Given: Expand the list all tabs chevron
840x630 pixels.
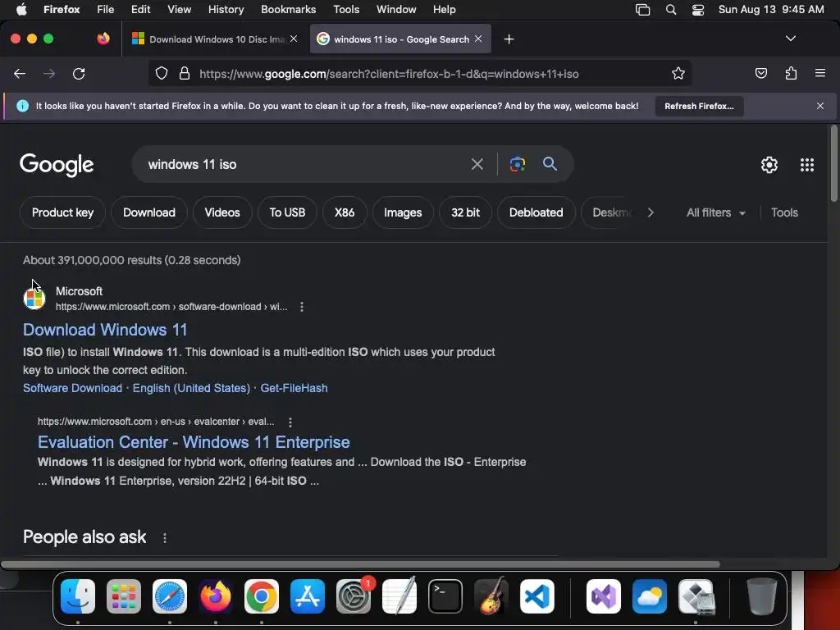Looking at the screenshot, I should pos(790,39).
